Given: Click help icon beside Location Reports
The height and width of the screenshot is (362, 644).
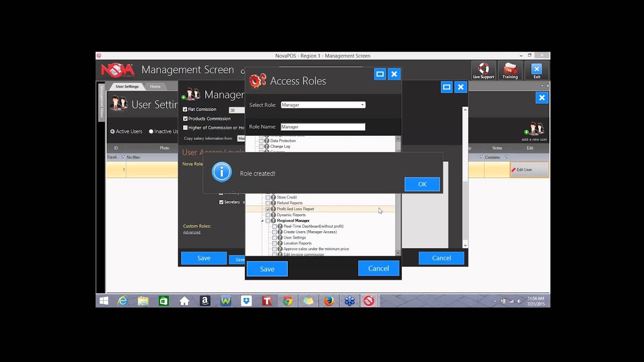Looking at the screenshot, I should 280,243.
